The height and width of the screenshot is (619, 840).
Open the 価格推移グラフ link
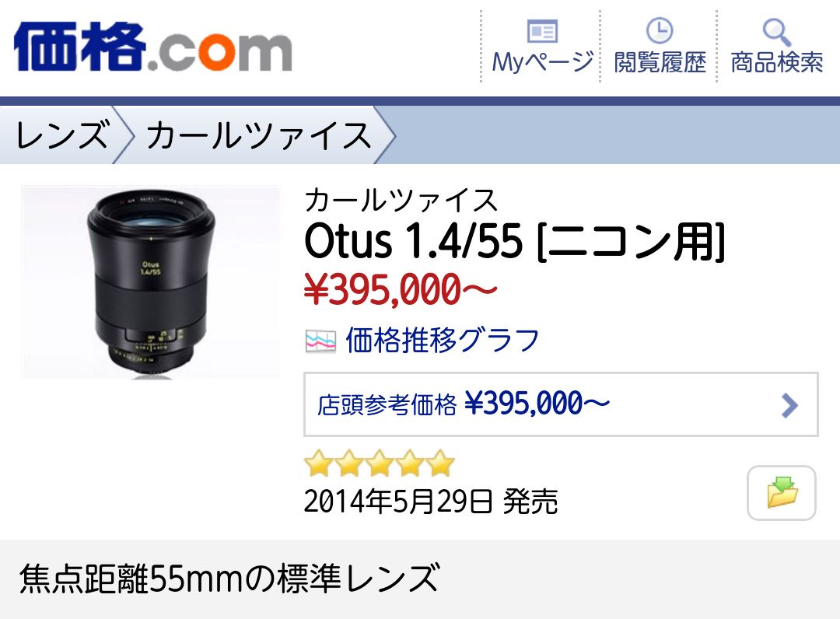point(443,341)
